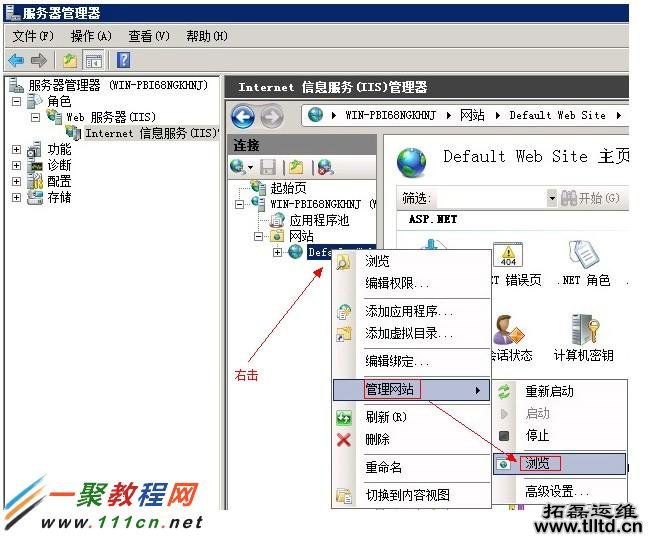Click the Forward arrow in the Server Manager toolbar

coord(39,60)
